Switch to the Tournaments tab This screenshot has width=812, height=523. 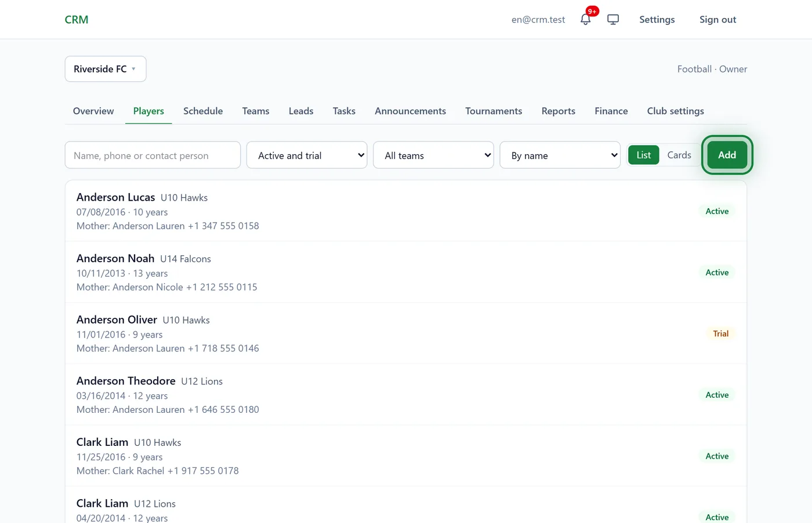pos(494,111)
